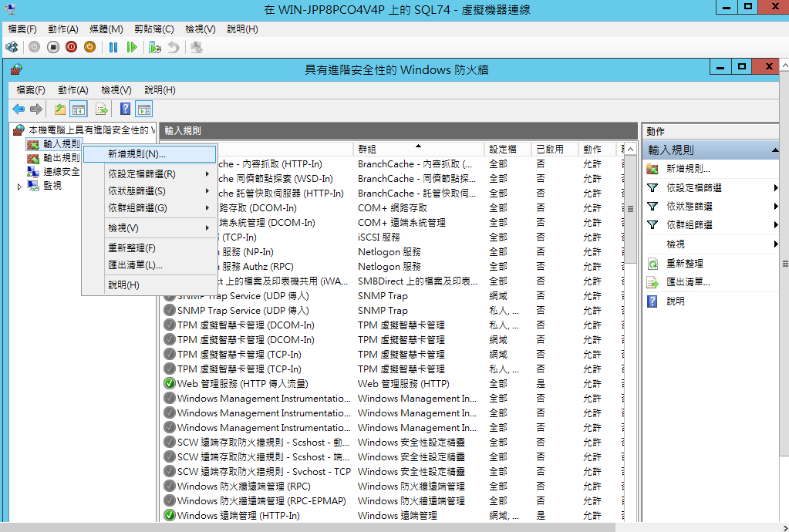The image size is (789, 532).
Task: Open 依狀態篩選 submenu arrow in 動作 pane
Action: pos(775,206)
